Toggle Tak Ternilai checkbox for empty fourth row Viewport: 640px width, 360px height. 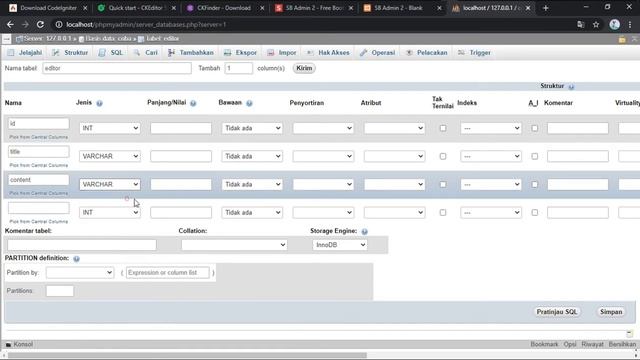tap(443, 213)
